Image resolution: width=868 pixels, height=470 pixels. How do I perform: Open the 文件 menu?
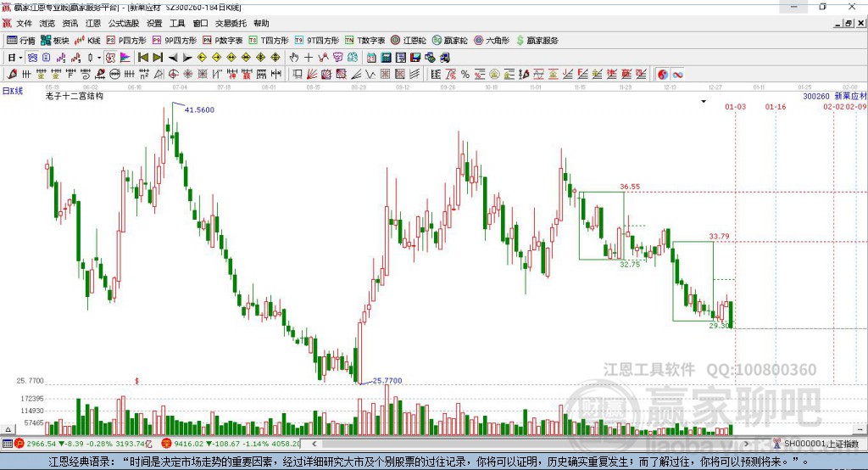click(24, 23)
